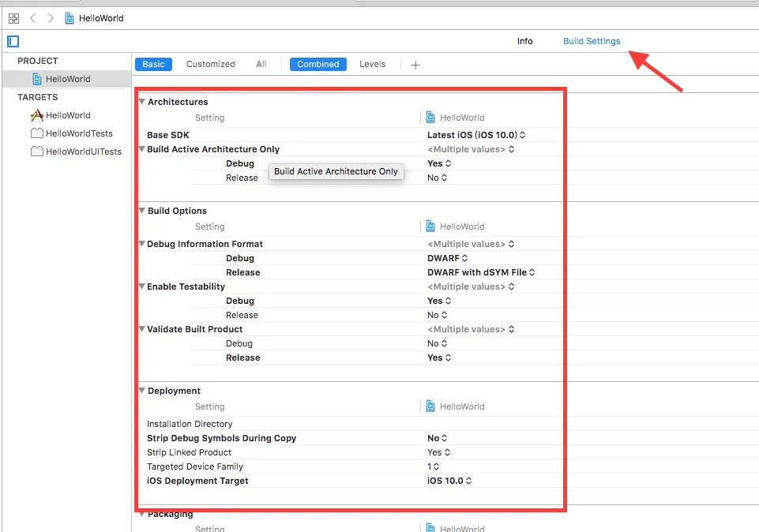Change Validate Built Product Debug No value
The image size is (759, 532).
(437, 343)
